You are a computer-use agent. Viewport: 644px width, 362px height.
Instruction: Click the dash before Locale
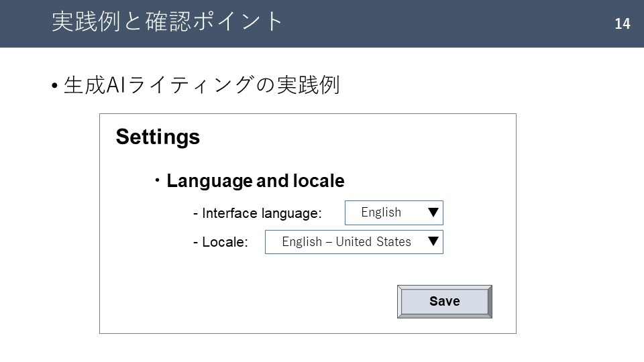click(x=195, y=243)
